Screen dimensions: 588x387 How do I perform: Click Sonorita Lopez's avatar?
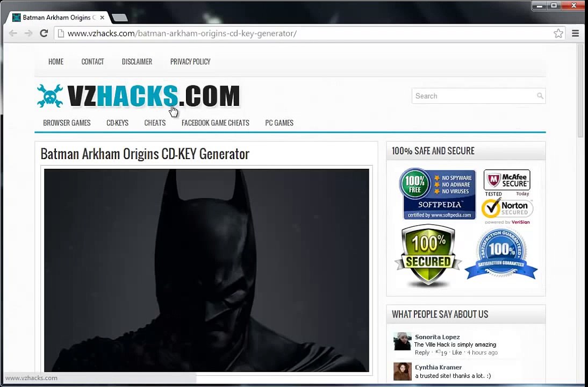click(402, 341)
